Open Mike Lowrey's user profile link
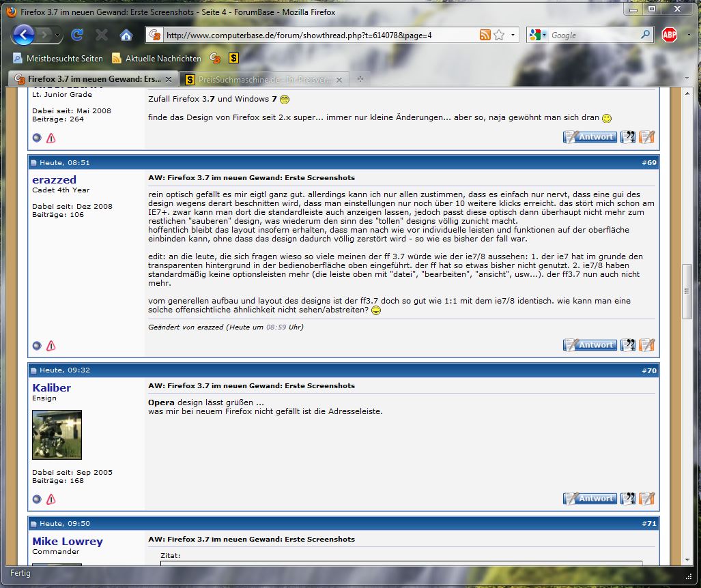This screenshot has height=588, width=701. click(x=68, y=541)
